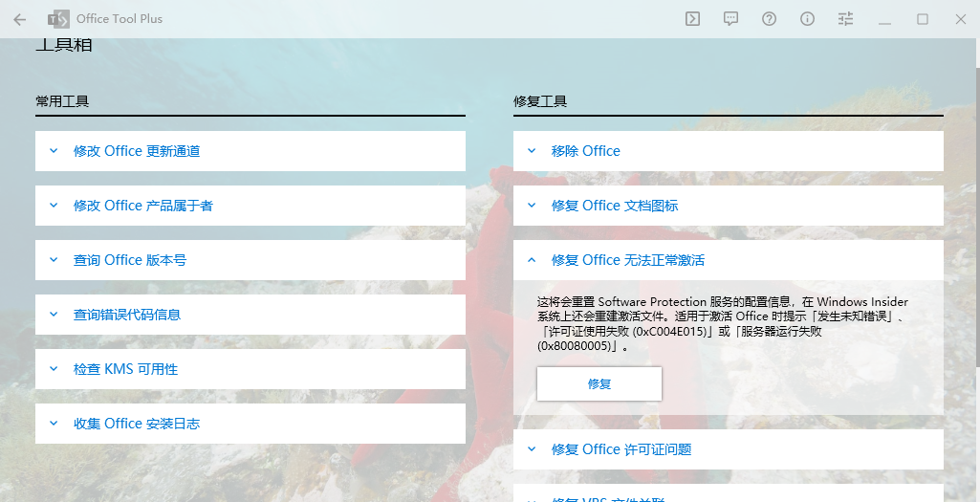Click the Software Protection description paragraph
The width and height of the screenshot is (980, 502).
coord(723,324)
